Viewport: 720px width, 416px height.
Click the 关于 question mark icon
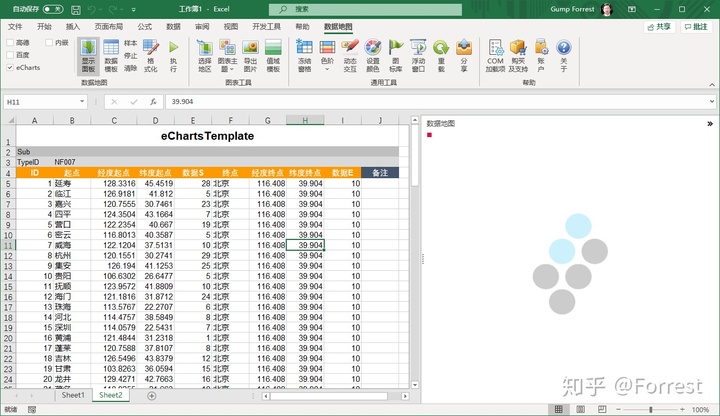[x=563, y=47]
